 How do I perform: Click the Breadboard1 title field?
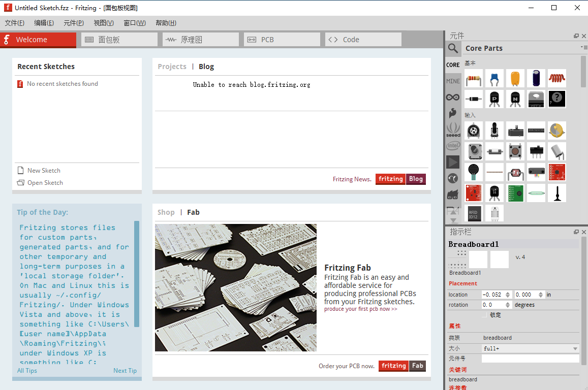(x=513, y=244)
